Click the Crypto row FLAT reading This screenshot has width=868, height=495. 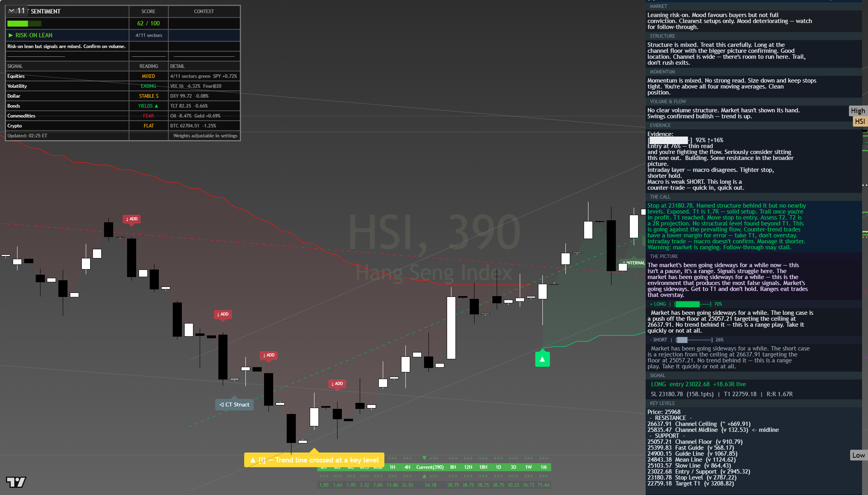[149, 126]
